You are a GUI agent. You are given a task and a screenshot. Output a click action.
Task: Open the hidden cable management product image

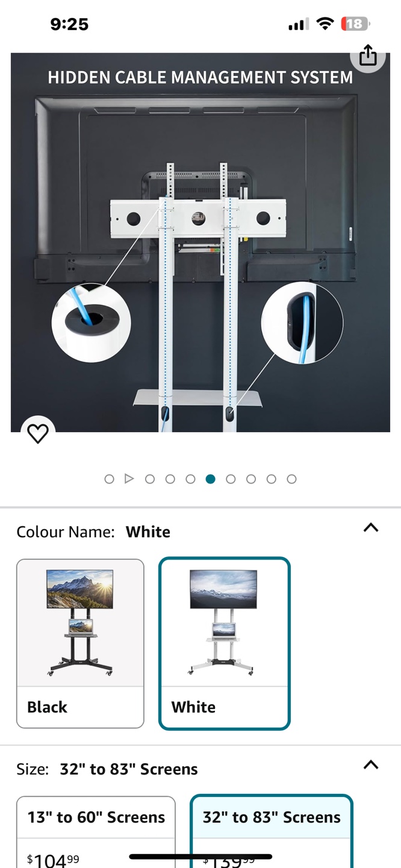point(200,242)
